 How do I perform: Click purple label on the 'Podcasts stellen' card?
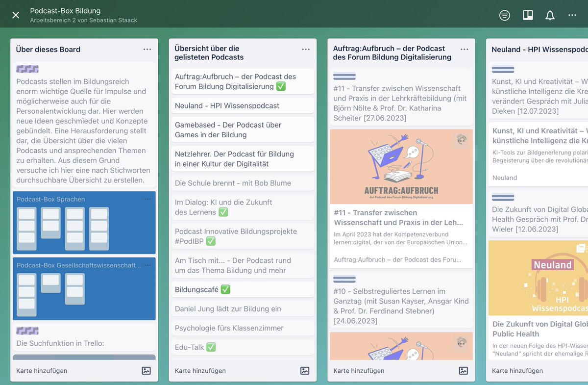tap(27, 69)
